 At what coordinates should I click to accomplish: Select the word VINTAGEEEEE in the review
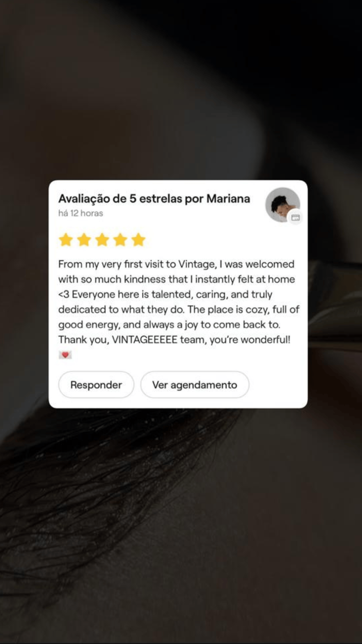pos(145,340)
